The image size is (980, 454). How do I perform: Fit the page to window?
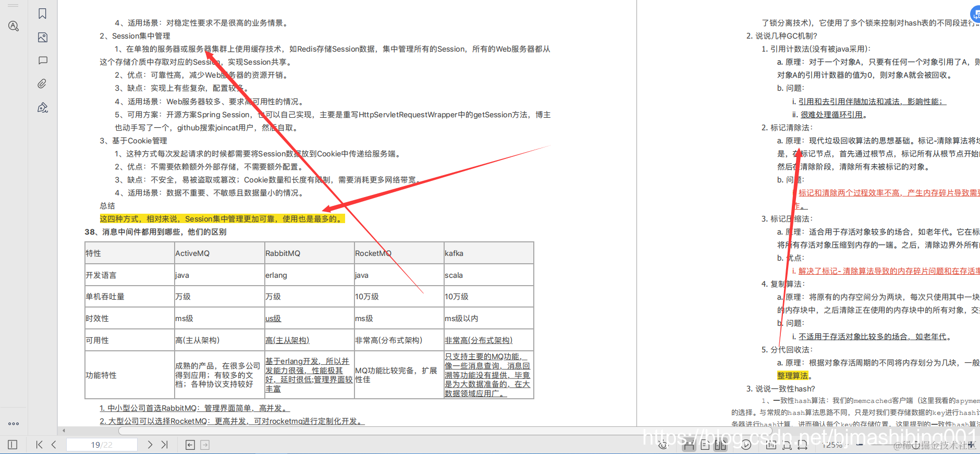point(787,445)
